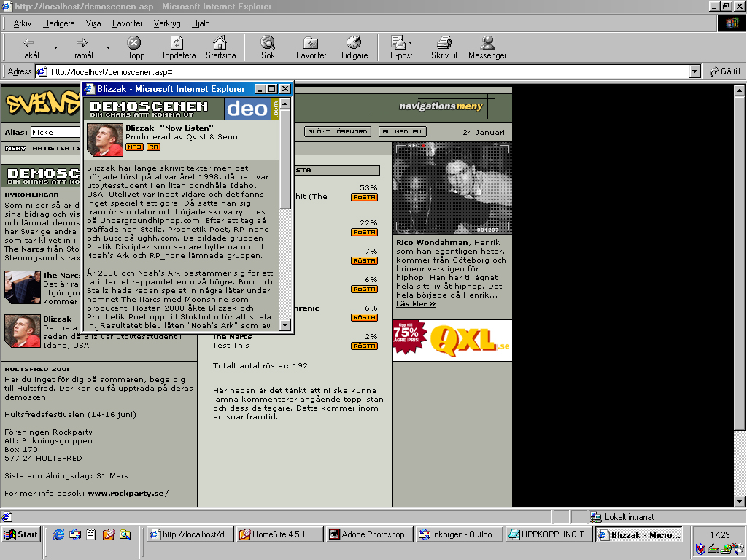Click popup scrollbar down arrow
Image resolution: width=747 pixels, height=560 pixels.
click(x=285, y=325)
